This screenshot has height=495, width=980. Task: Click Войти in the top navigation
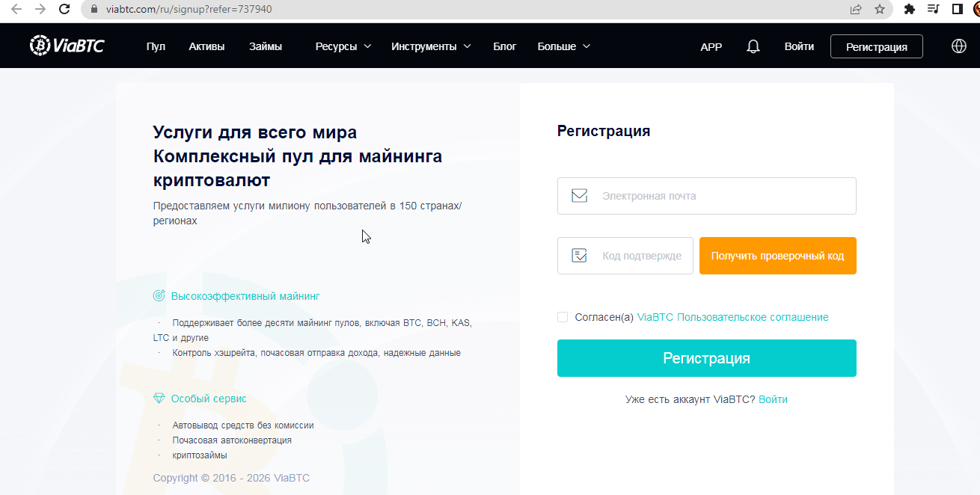[x=799, y=46]
